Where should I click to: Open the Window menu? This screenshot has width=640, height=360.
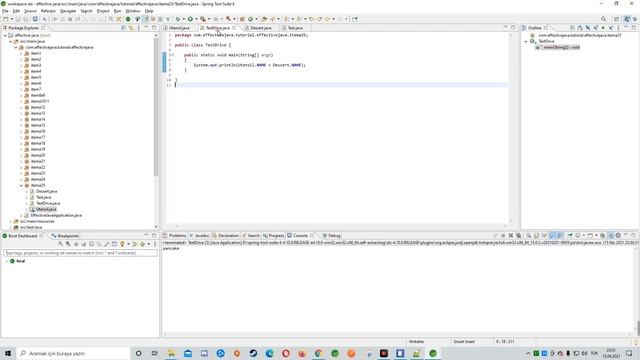133,11
